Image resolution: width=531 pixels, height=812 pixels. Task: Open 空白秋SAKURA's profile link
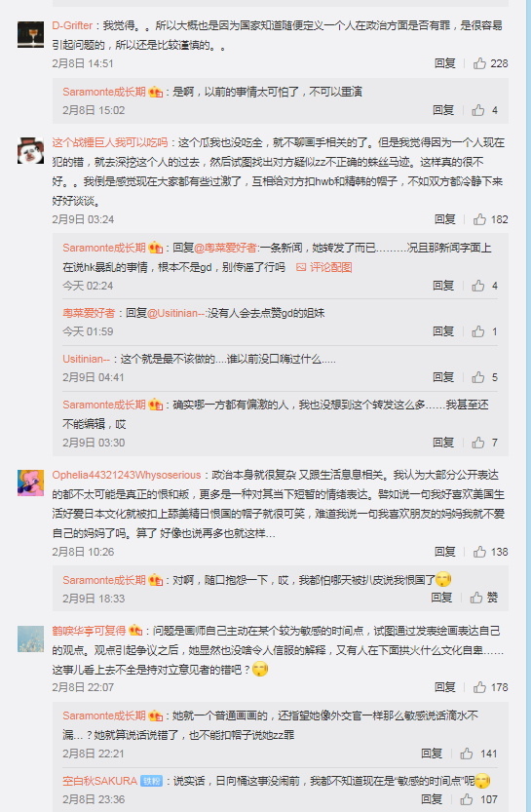pos(100,781)
